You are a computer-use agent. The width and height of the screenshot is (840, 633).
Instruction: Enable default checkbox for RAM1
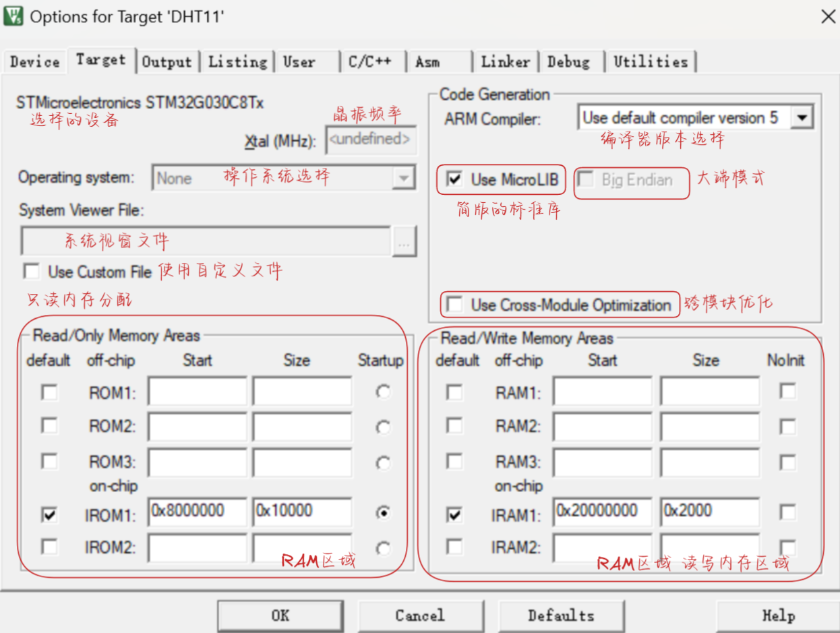pyautogui.click(x=455, y=392)
